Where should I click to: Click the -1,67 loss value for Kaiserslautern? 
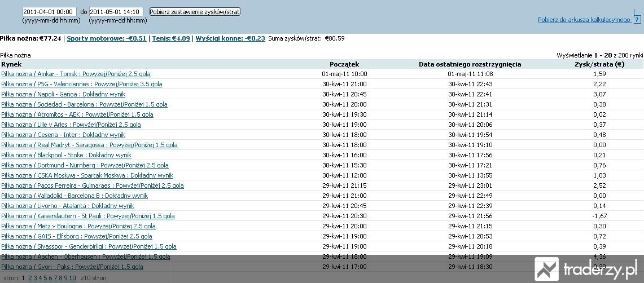[x=599, y=216]
